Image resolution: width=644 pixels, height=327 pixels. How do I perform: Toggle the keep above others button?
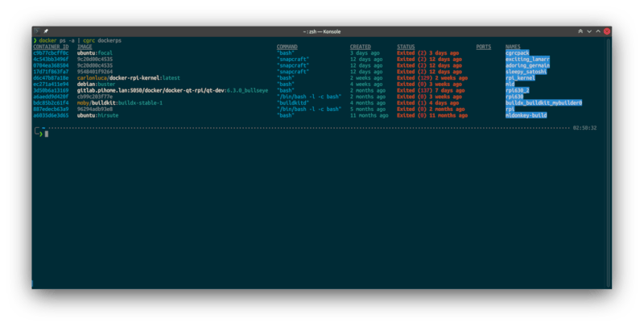coord(580,31)
